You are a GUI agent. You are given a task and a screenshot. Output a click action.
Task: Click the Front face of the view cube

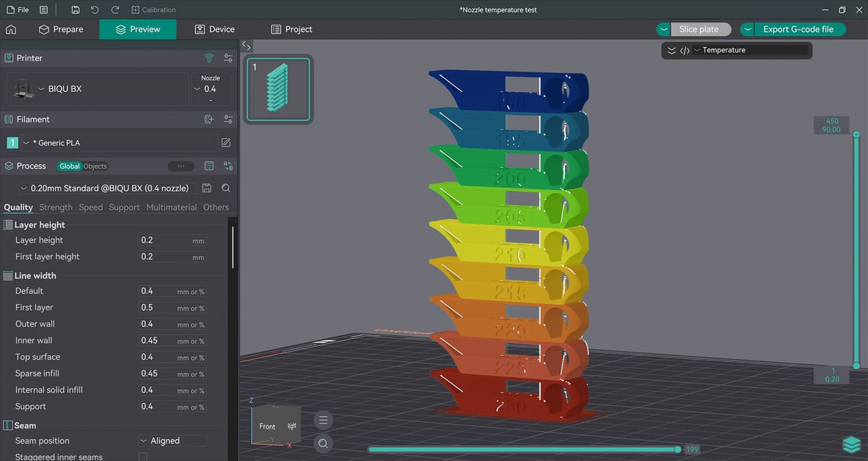click(267, 426)
